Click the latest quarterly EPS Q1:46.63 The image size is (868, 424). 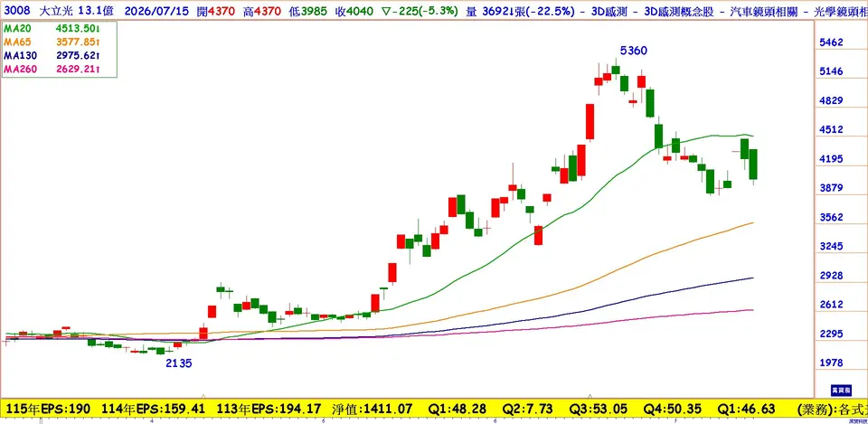pos(747,409)
